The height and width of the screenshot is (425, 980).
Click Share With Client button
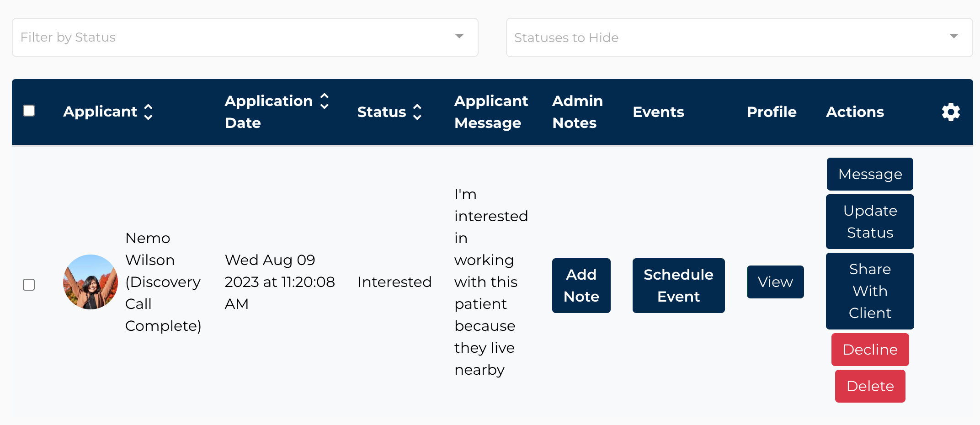point(870,291)
